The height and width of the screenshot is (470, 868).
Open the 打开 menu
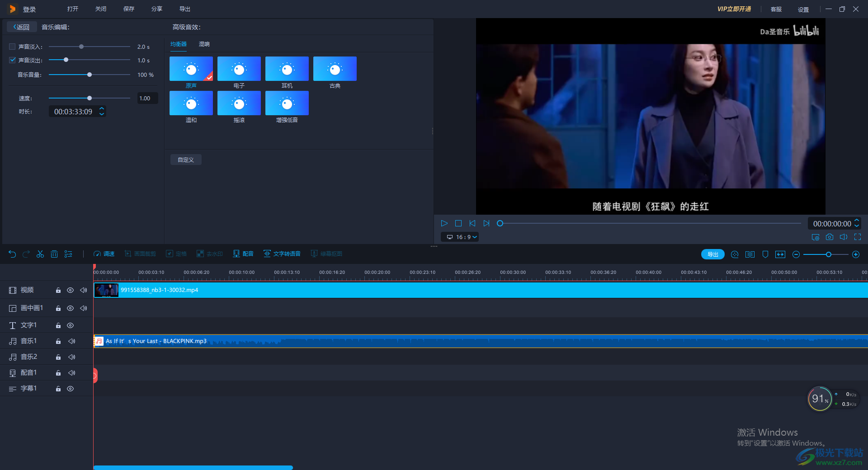[x=73, y=9]
